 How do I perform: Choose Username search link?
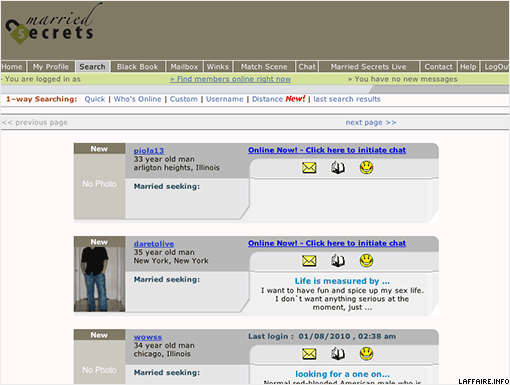point(225,99)
